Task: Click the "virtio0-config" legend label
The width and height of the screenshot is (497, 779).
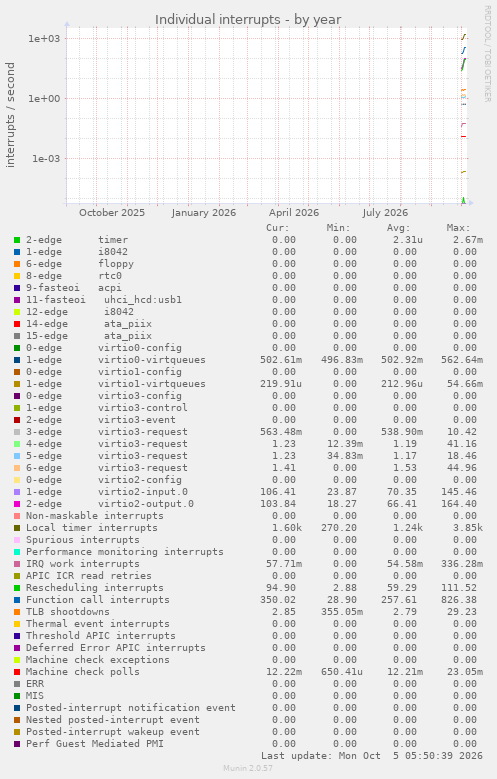Action: pyautogui.click(x=140, y=348)
